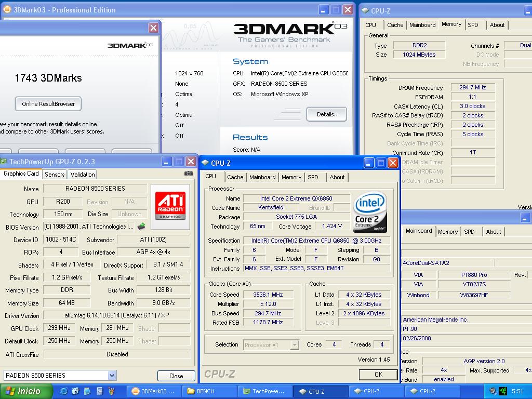Click the PT880 Pro chipset value
Image resolution: width=532 pixels, height=399 pixels.
click(474, 275)
